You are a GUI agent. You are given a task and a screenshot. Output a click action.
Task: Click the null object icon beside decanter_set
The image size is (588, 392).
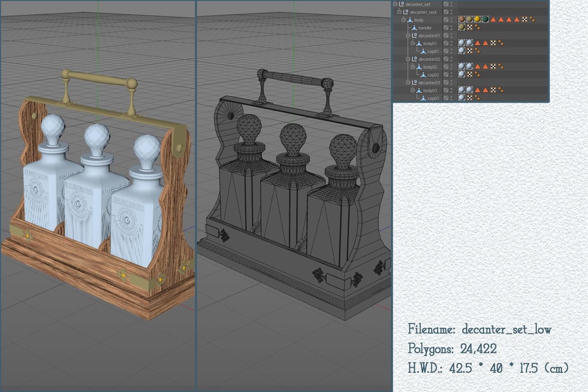tap(401, 4)
